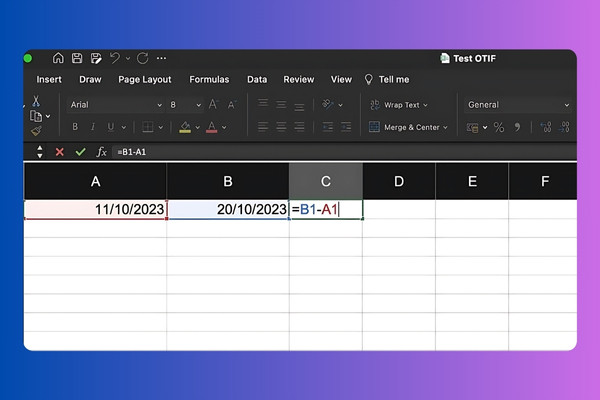Toggle Italic formatting
Viewport: 600px width, 400px height.
pos(93,127)
